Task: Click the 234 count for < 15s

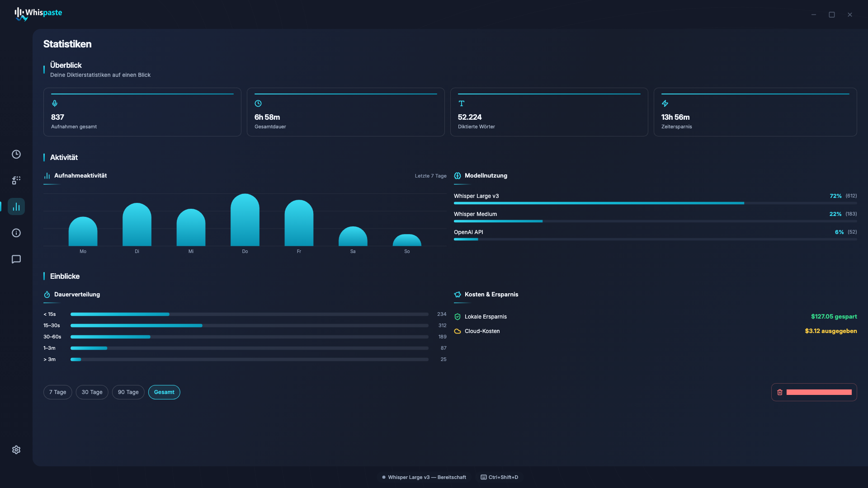Action: pos(442,314)
